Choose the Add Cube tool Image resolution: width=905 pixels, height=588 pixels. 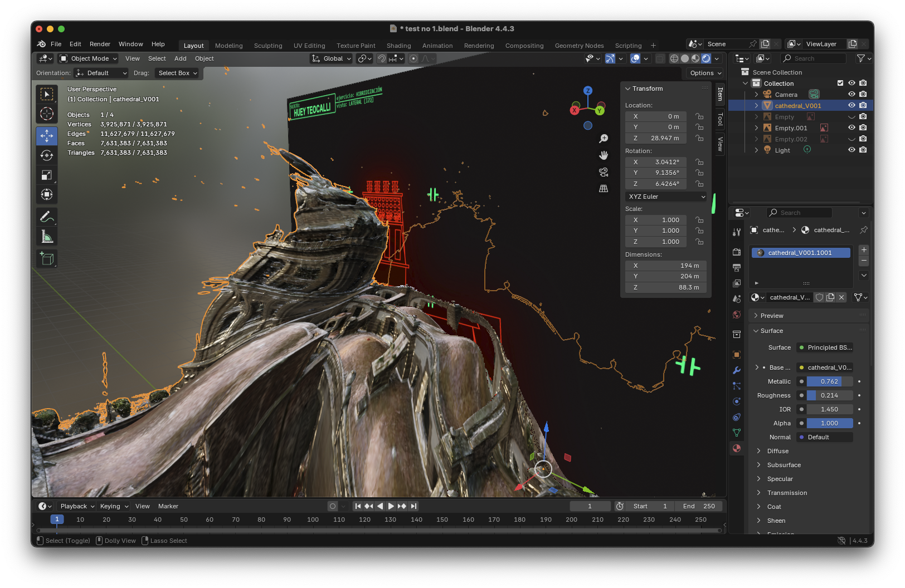click(x=47, y=258)
